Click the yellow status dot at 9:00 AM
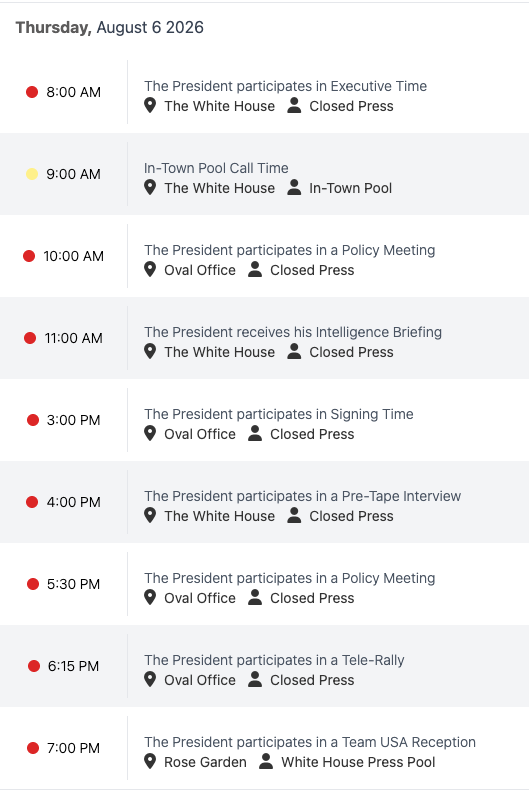This screenshot has height=791, width=529. 32,174
